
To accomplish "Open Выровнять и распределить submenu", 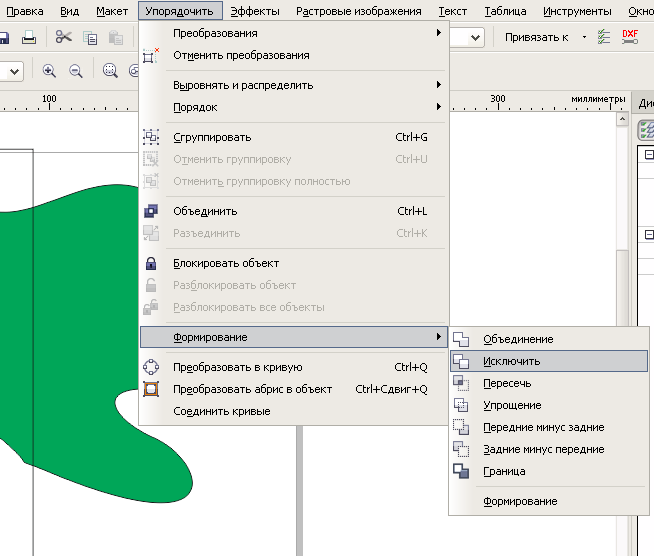I will pyautogui.click(x=294, y=85).
